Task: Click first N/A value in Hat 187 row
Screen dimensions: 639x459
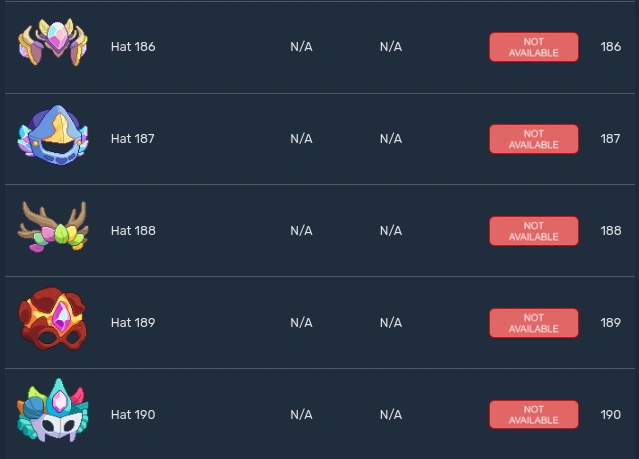Action: click(301, 139)
